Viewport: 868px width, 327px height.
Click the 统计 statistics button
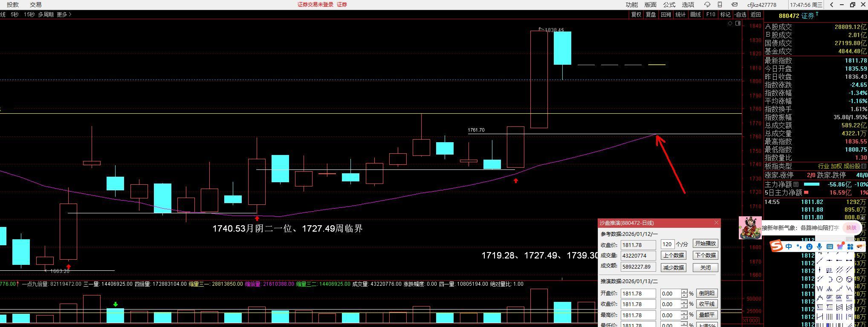(681, 14)
